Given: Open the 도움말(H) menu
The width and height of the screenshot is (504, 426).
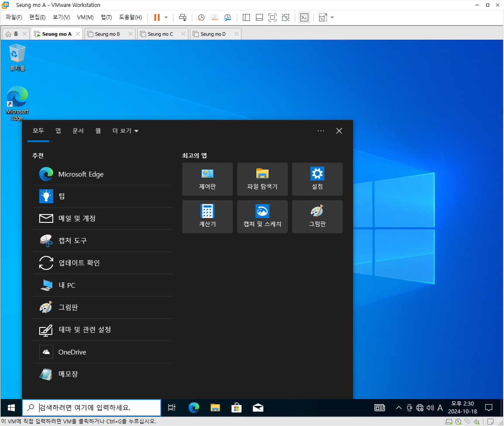Looking at the screenshot, I should click(130, 17).
